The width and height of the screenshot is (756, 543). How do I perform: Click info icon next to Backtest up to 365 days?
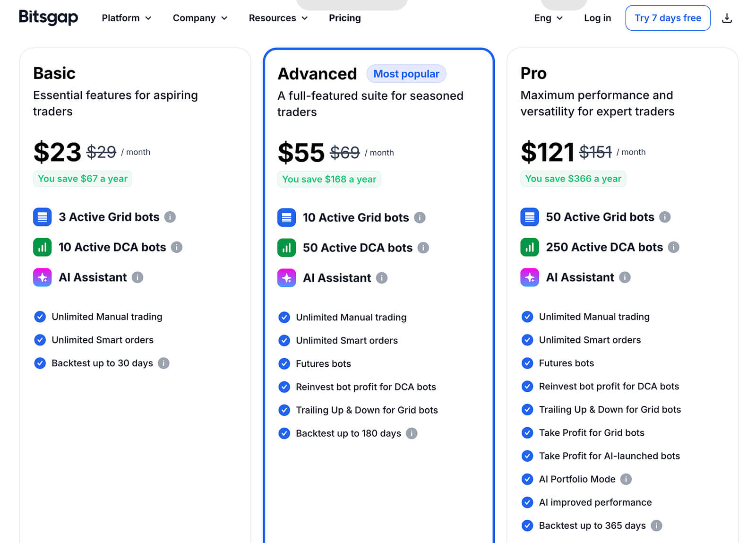click(x=656, y=526)
